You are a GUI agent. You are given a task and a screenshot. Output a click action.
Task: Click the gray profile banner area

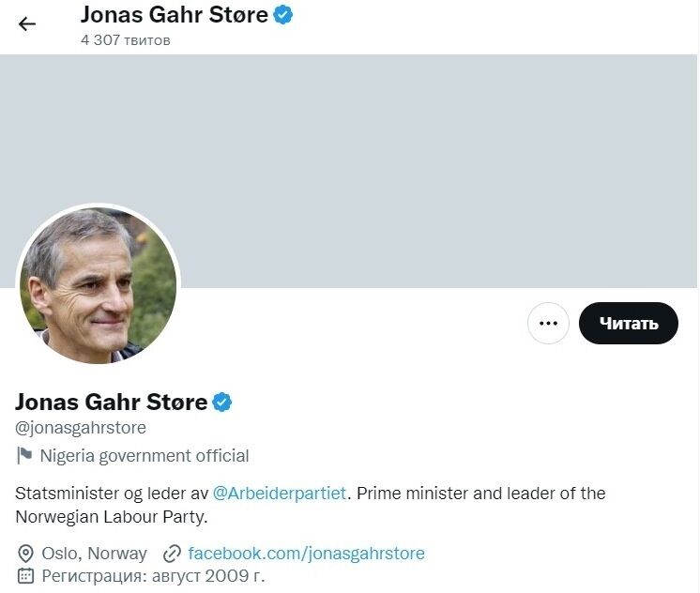(x=422, y=169)
